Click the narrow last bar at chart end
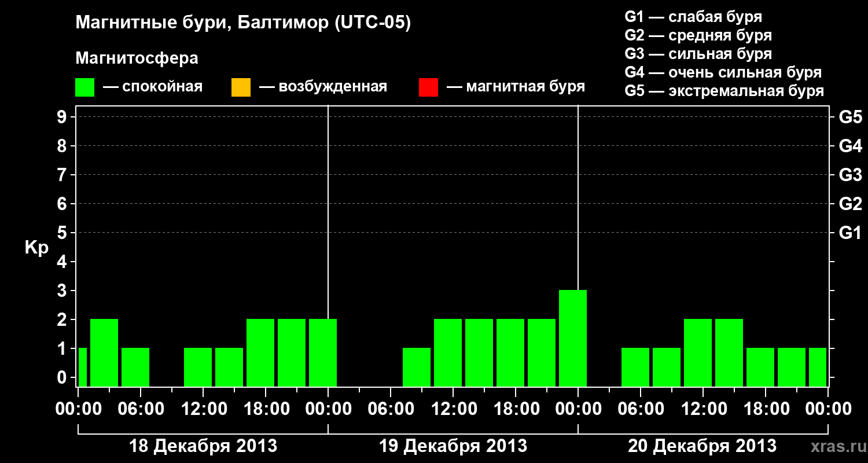The image size is (868, 463). click(x=818, y=367)
